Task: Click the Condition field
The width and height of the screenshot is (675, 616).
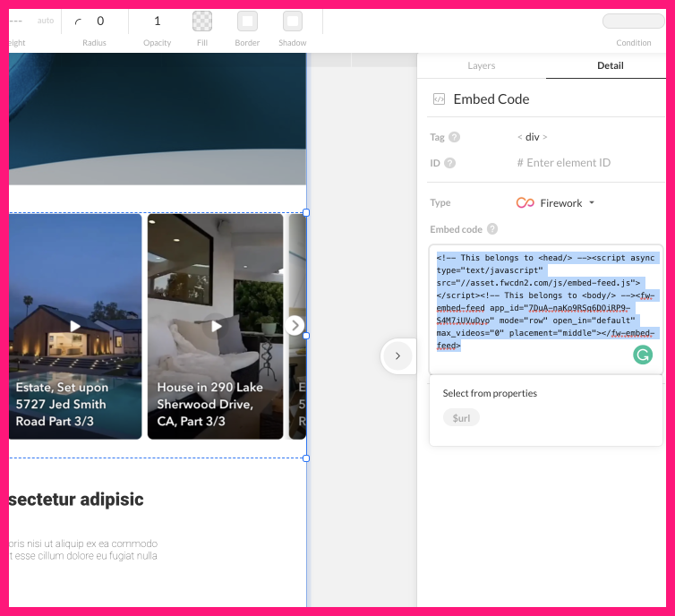Action: 633,21
